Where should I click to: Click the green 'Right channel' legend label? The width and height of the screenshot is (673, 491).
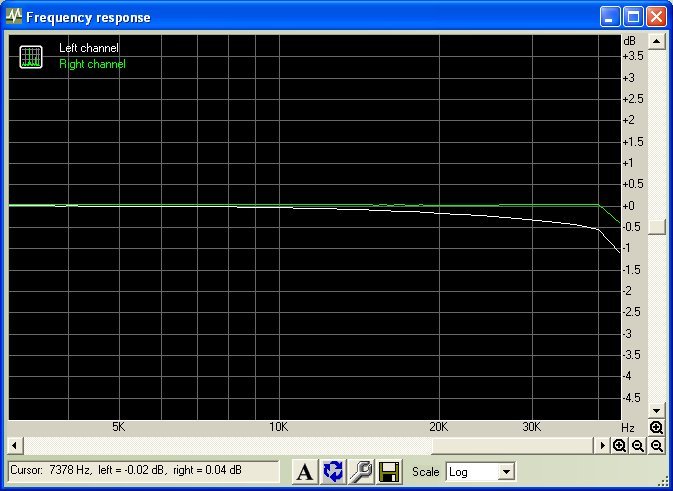pyautogui.click(x=92, y=64)
